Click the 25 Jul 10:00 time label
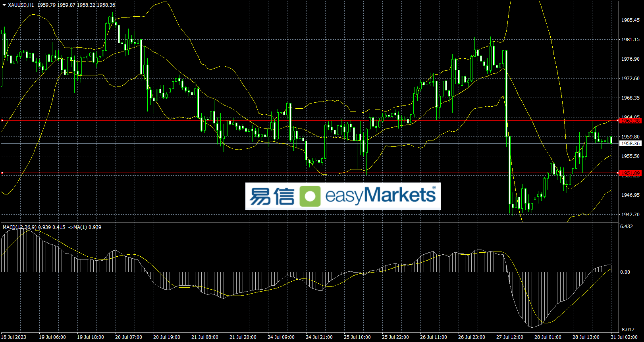Screen dimensions: 644x342 [x=357, y=337]
